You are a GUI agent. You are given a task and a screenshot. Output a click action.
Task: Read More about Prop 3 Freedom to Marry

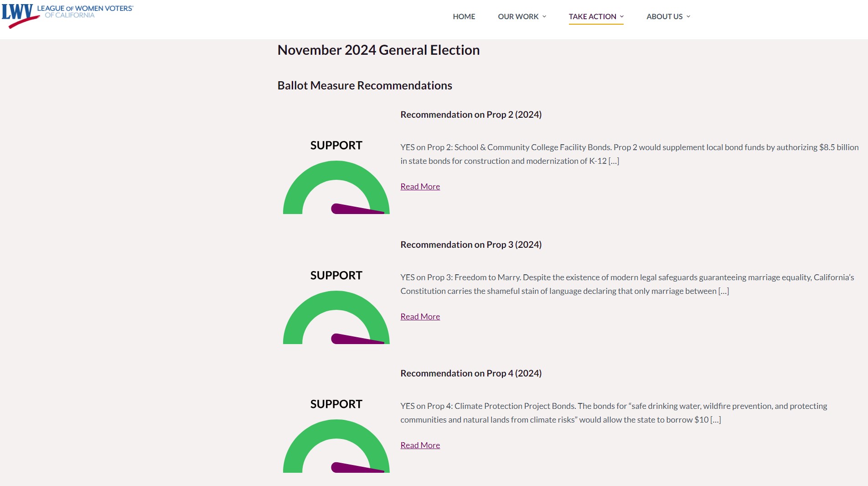(x=420, y=317)
